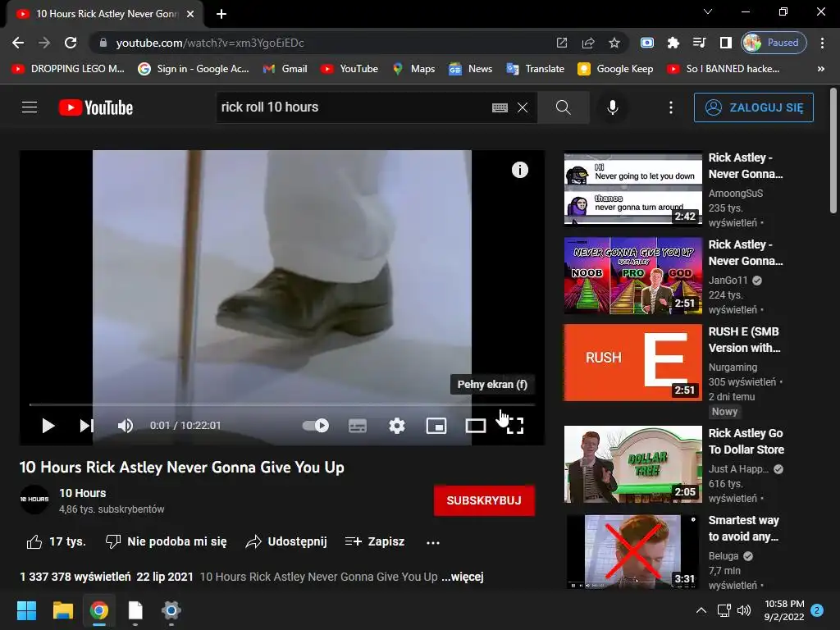Click the video info card icon
The image size is (840, 630).
[519, 170]
